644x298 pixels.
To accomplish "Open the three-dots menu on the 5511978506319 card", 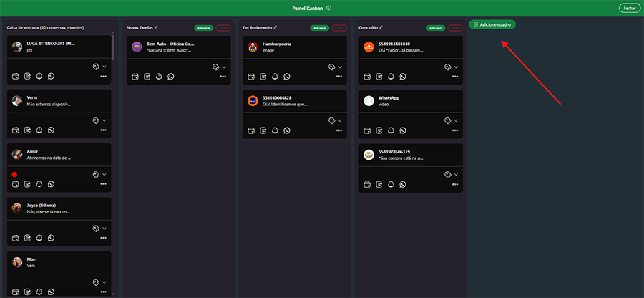I will pyautogui.click(x=455, y=184).
